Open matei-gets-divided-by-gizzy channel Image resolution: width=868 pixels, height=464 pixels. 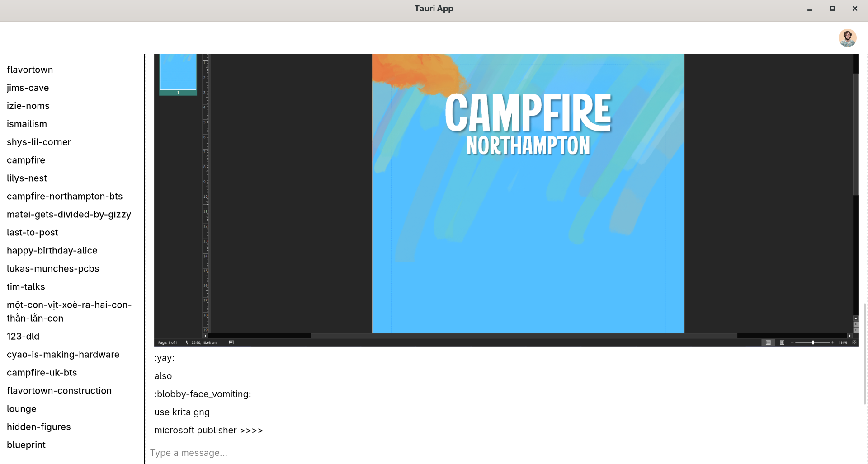click(69, 214)
